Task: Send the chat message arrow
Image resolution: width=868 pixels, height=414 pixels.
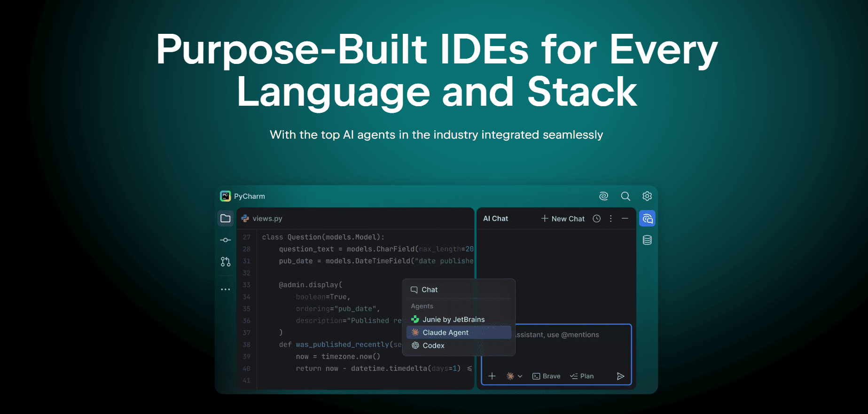Action: pyautogui.click(x=620, y=376)
